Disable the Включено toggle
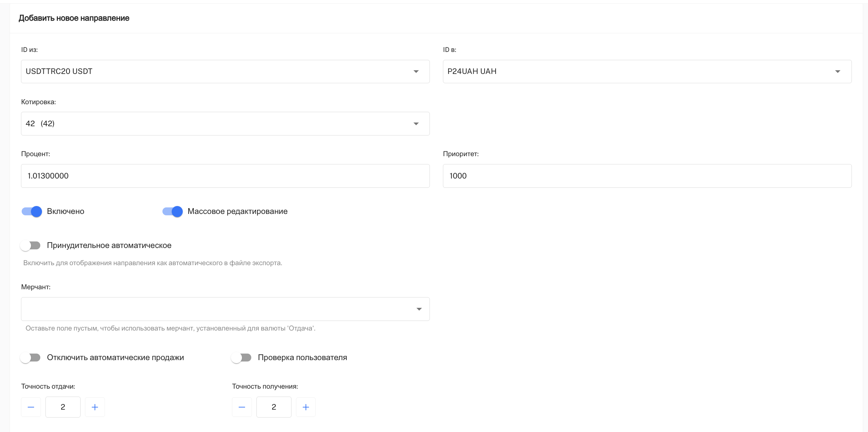 point(32,211)
